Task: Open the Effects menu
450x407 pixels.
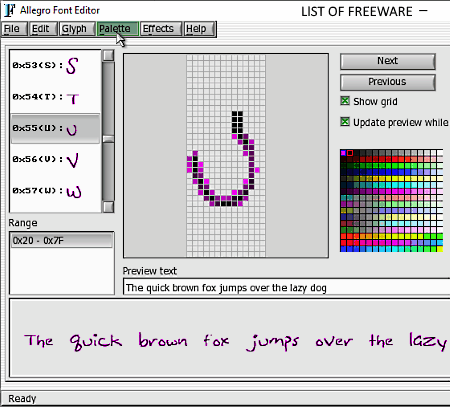Action: [161, 29]
